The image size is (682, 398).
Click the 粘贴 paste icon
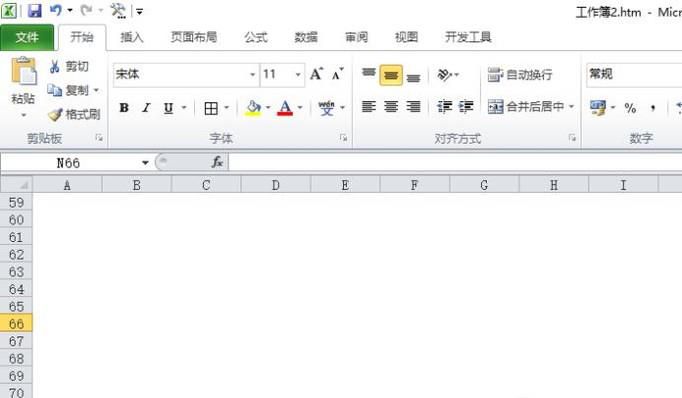tap(23, 71)
